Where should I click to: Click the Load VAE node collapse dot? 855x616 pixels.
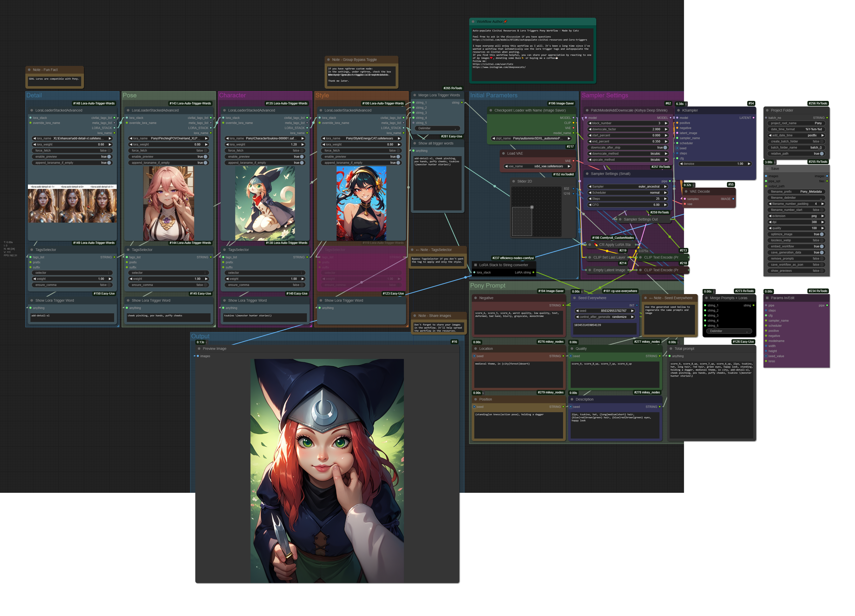pos(503,153)
